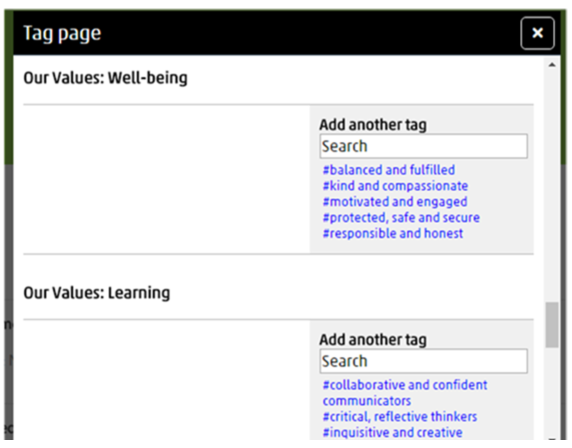572x448 pixels.
Task: Pick the #responsible and honest tag
Action: point(393,233)
